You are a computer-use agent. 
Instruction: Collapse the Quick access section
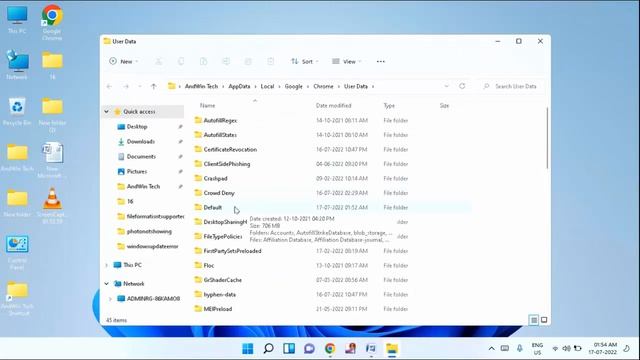click(x=107, y=111)
